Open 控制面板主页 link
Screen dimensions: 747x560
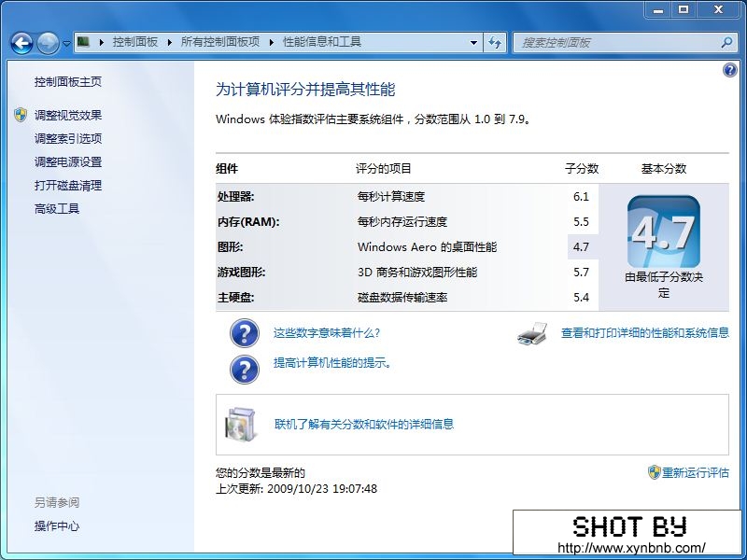(67, 82)
